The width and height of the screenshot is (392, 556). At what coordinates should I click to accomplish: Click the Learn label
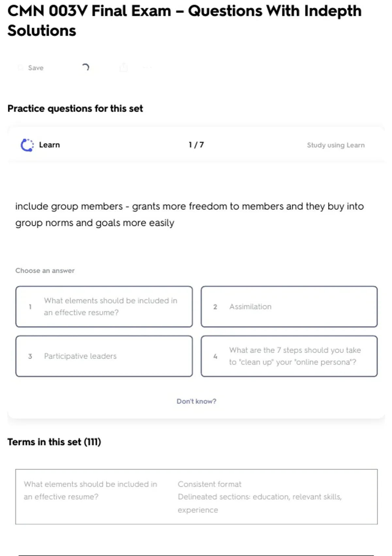pyautogui.click(x=49, y=145)
